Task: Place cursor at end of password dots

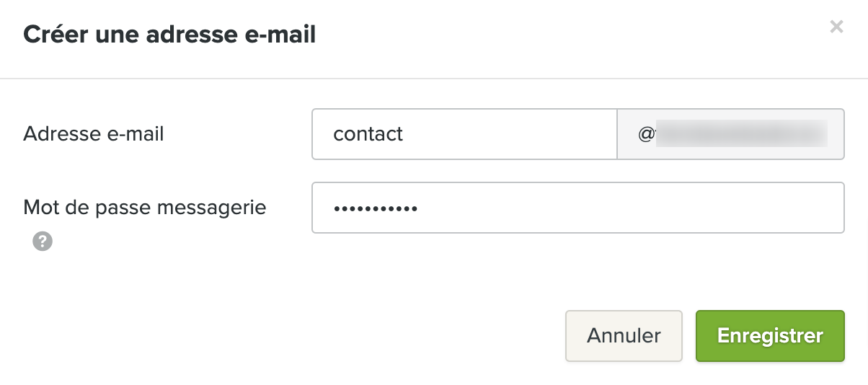Action: click(x=419, y=208)
